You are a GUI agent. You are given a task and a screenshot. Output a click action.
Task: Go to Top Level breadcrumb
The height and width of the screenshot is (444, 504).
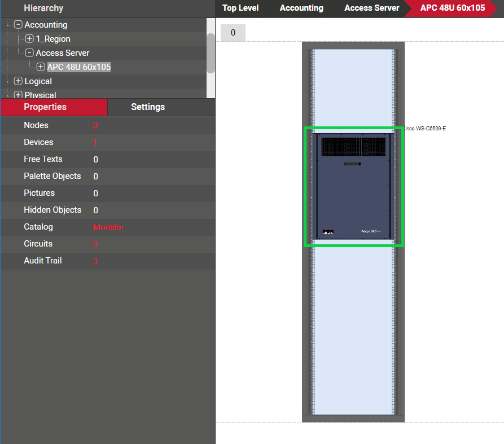point(240,8)
